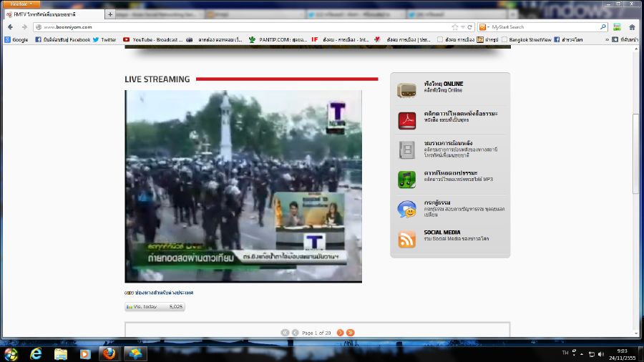
Task: Click the live streaming video player
Action: [x=243, y=186]
